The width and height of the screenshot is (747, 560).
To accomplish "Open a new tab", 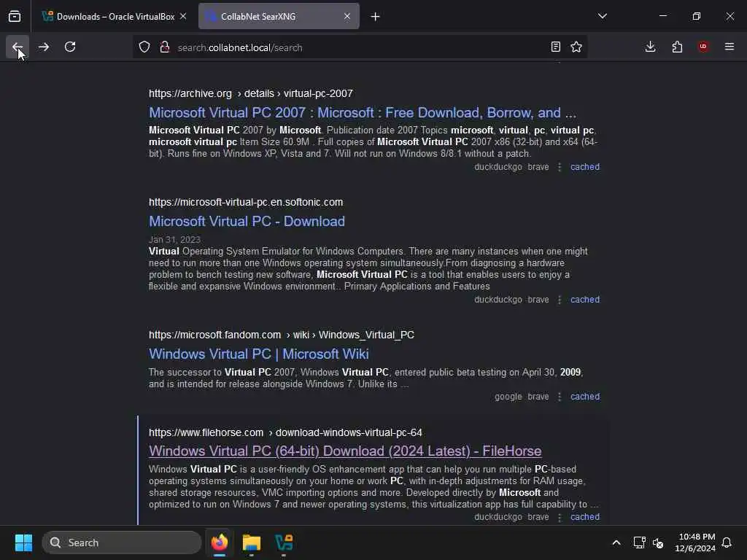I will click(x=376, y=17).
